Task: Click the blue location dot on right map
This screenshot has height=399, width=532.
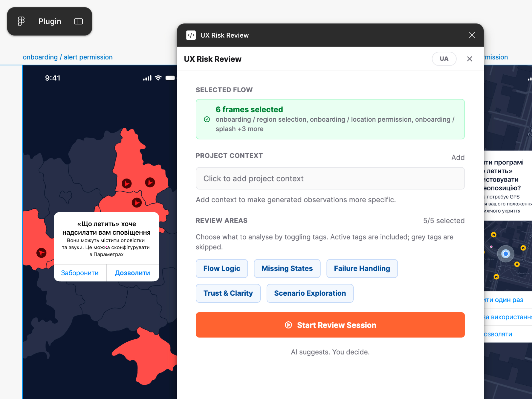Action: click(506, 254)
